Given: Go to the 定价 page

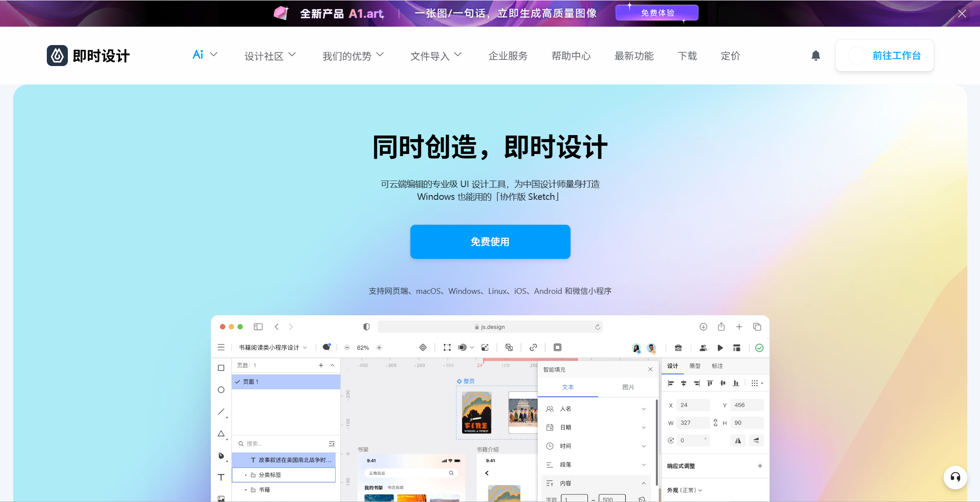Looking at the screenshot, I should click(x=730, y=56).
